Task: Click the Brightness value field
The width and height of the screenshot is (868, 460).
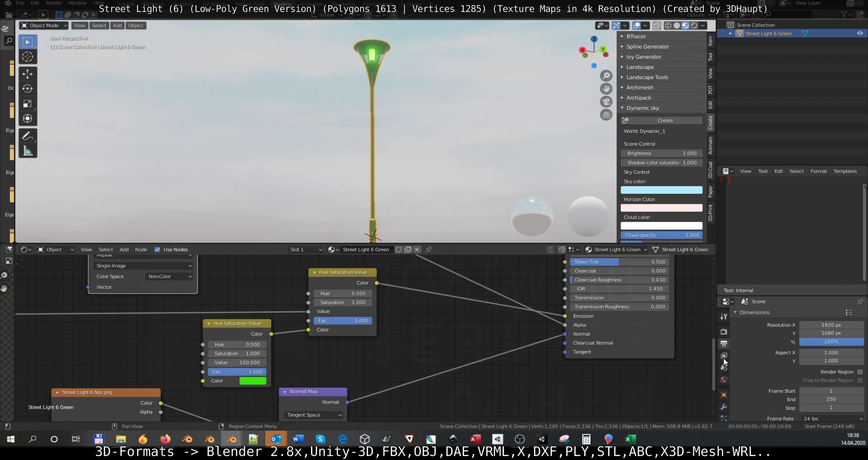Action: point(662,153)
